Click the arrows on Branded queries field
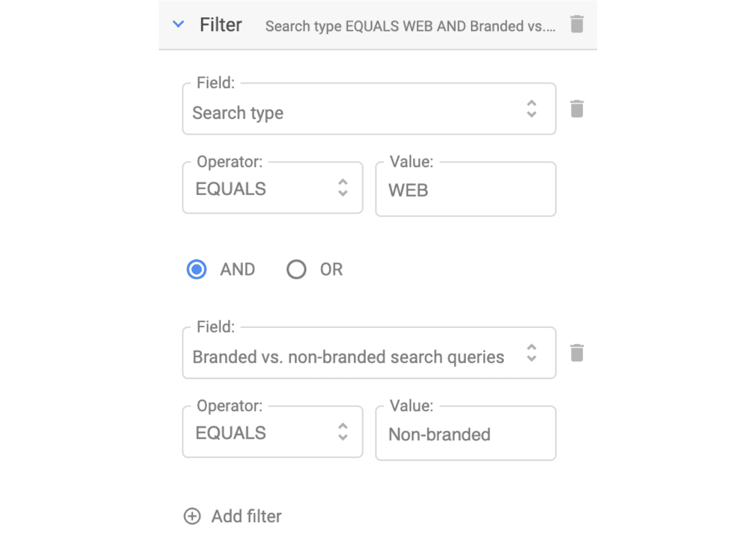 tap(532, 353)
